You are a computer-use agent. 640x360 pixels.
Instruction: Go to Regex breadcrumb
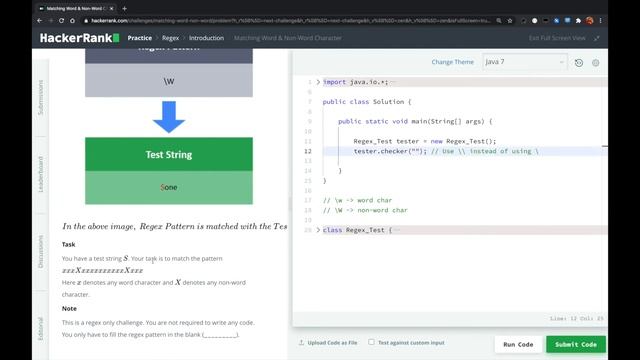(x=170, y=38)
